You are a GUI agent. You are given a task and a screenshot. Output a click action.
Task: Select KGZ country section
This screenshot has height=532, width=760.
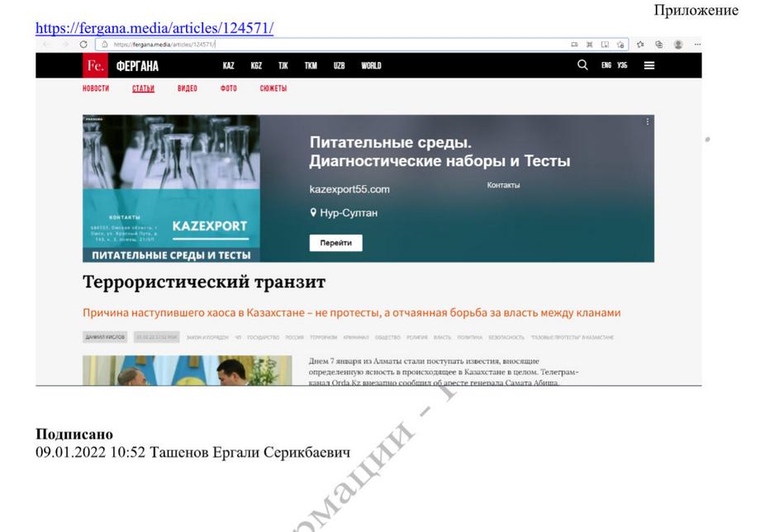coord(256,65)
